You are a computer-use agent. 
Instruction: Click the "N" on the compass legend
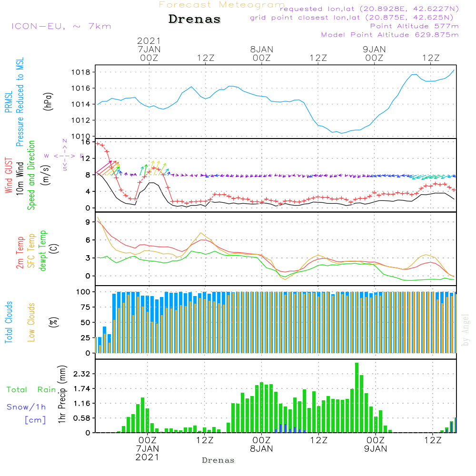click(65, 141)
